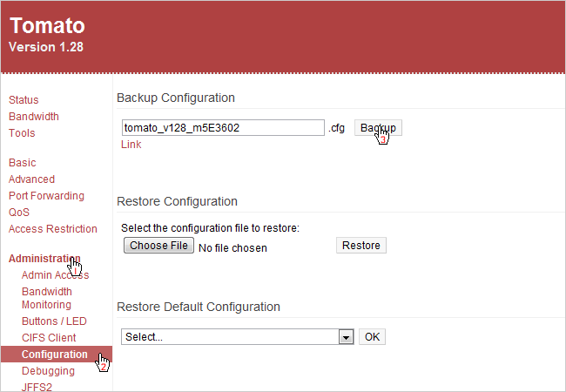Screen dimensions: 566x392
Task: Click the Choose File button
Action: (x=158, y=246)
